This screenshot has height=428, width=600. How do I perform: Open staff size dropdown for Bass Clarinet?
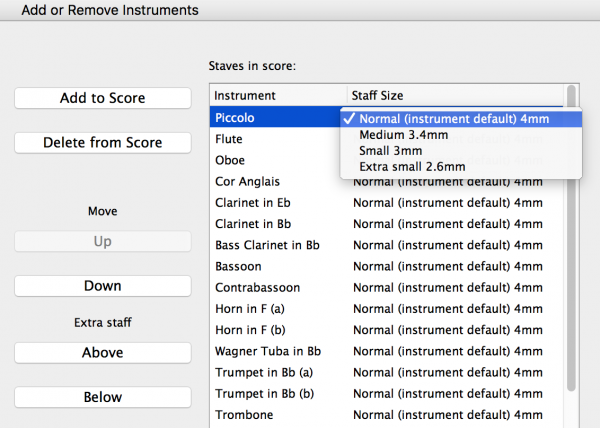coord(448,245)
